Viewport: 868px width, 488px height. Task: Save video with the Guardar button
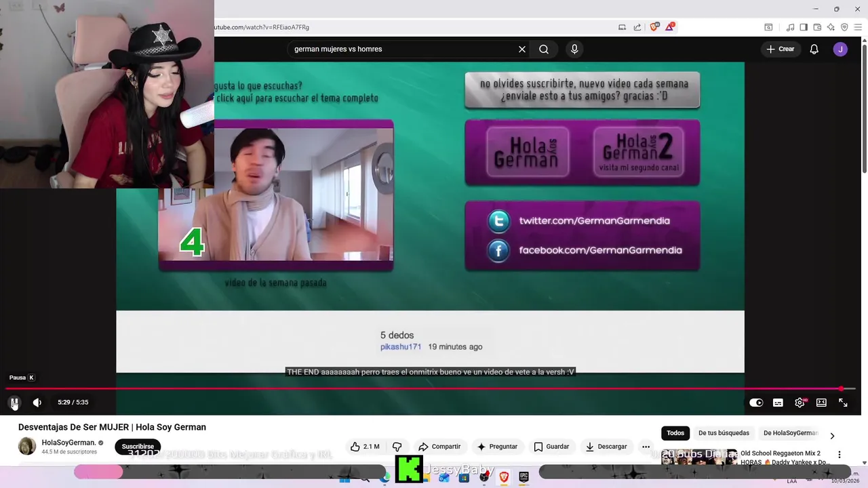[x=551, y=447]
